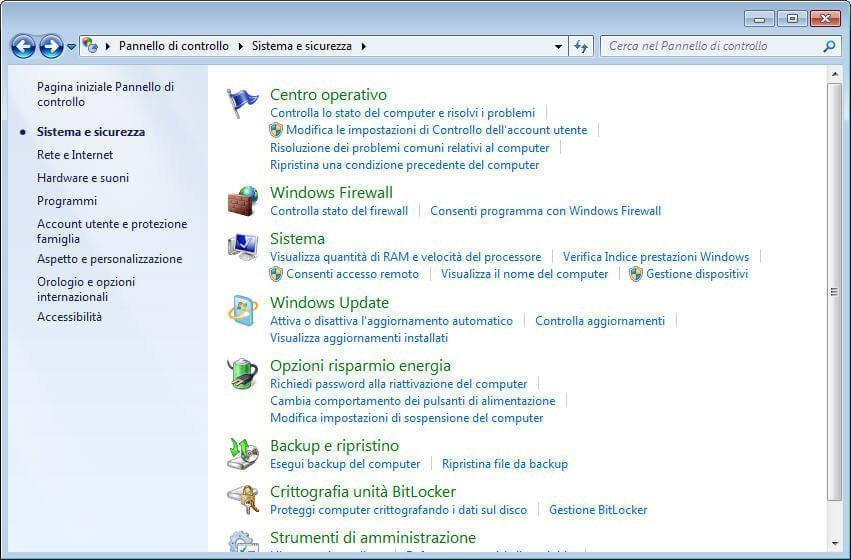Image resolution: width=851 pixels, height=560 pixels.
Task: Open Richiedi password alla riattivazione link
Action: (x=398, y=384)
